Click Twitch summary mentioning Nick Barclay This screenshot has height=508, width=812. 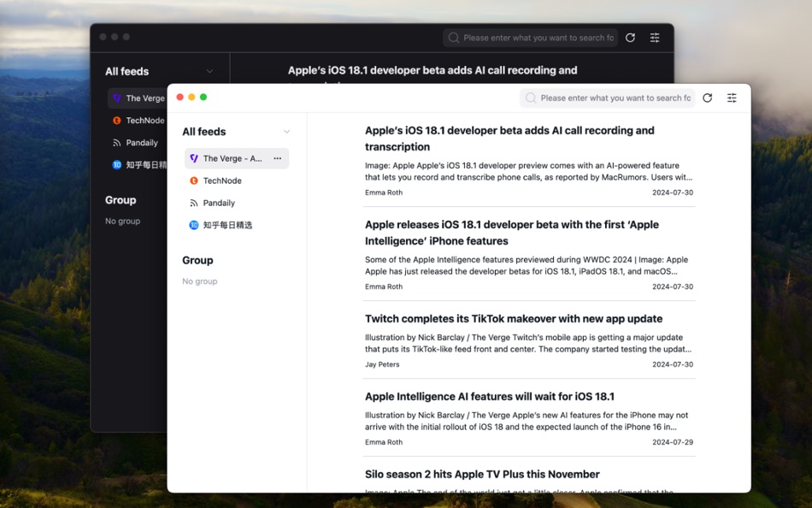pyautogui.click(x=528, y=343)
